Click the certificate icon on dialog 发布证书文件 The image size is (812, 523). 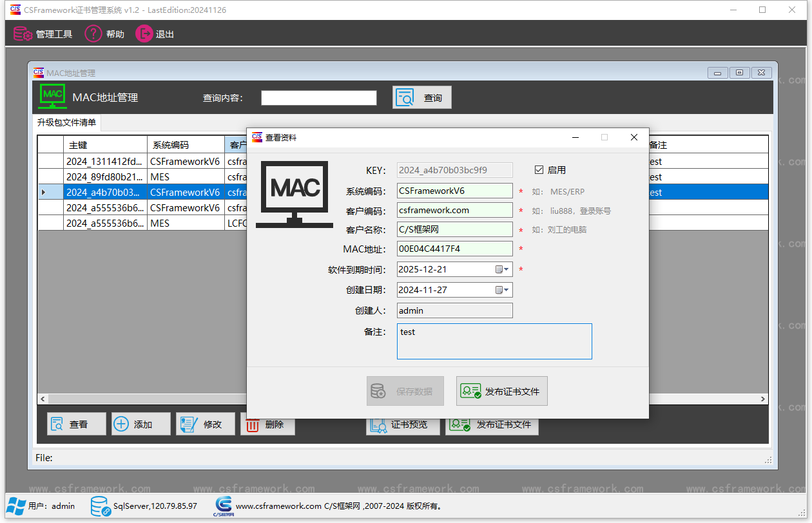click(x=470, y=391)
